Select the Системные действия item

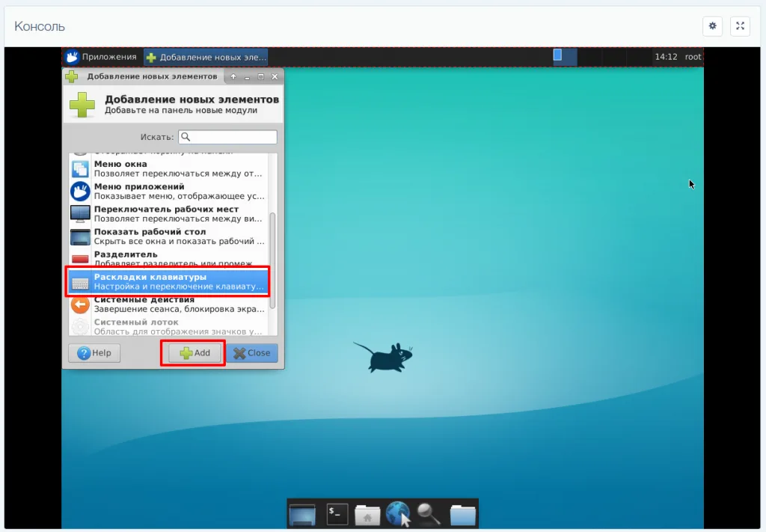point(168,304)
